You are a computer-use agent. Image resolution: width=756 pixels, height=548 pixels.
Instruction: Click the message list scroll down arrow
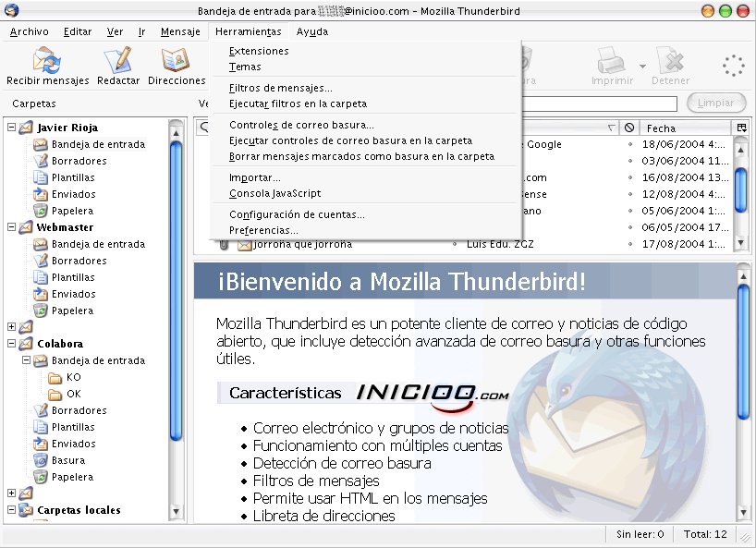[741, 243]
